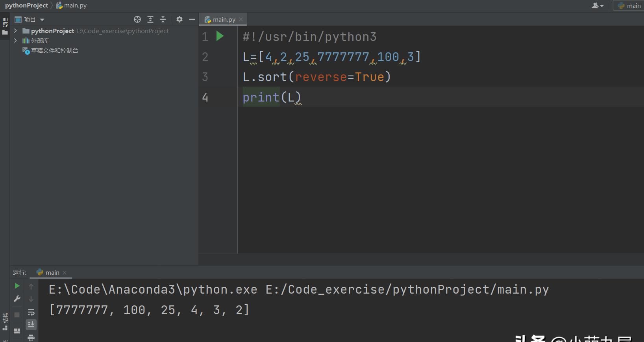Open the 项目 side tool window tab
The height and width of the screenshot is (342, 644).
click(5, 26)
